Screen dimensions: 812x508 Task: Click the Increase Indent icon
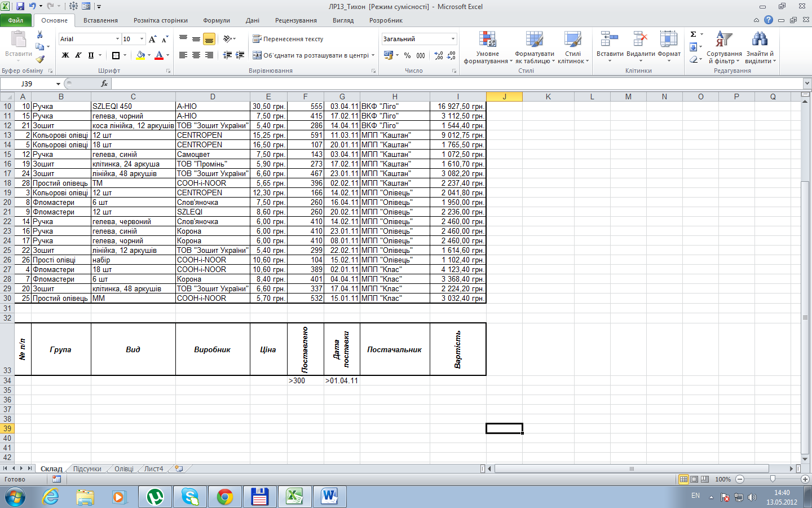(x=240, y=55)
